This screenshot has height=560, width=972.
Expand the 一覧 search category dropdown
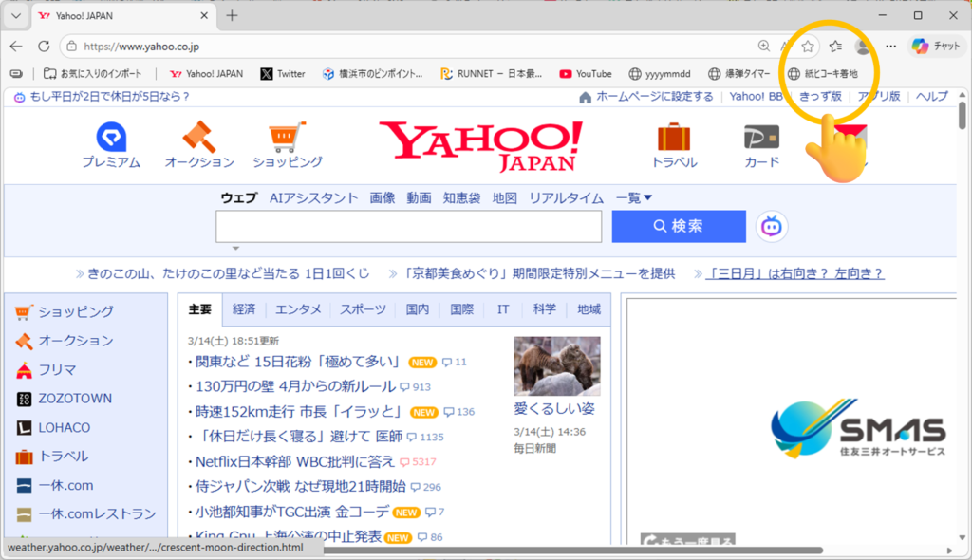click(634, 197)
